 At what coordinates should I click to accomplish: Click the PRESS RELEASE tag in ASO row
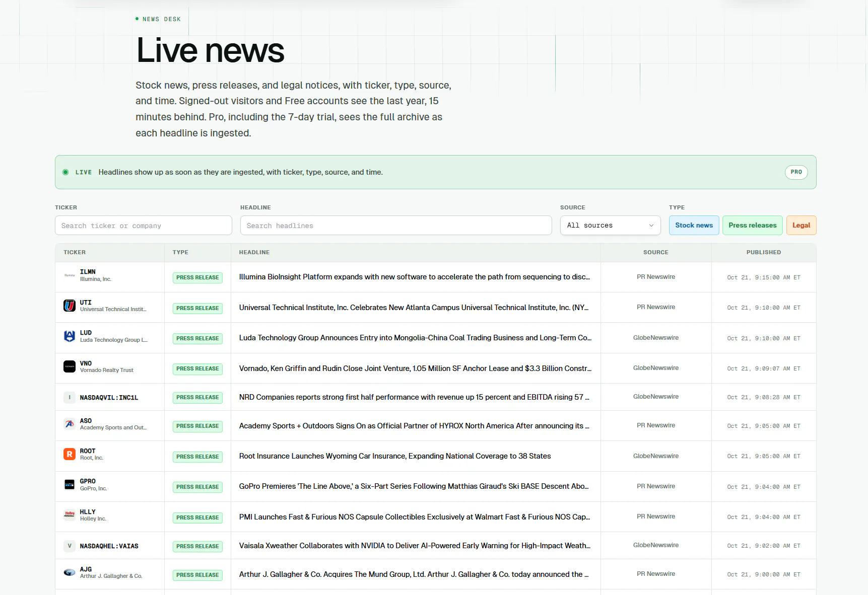(x=197, y=426)
